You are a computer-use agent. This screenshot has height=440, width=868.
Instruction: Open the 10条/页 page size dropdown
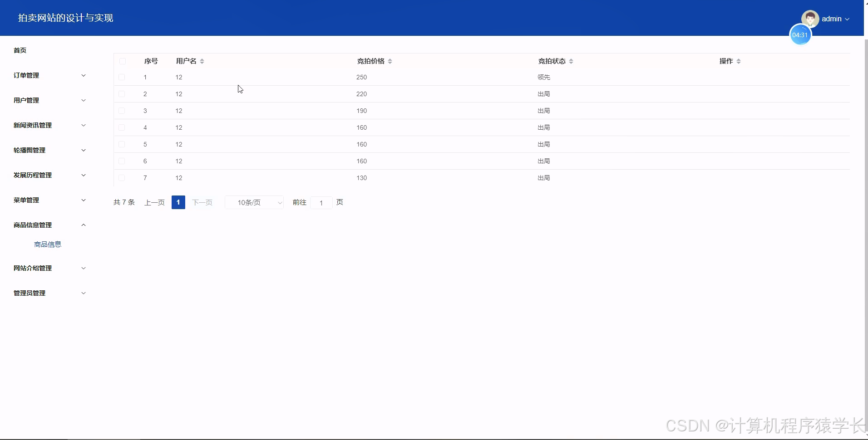tap(254, 202)
